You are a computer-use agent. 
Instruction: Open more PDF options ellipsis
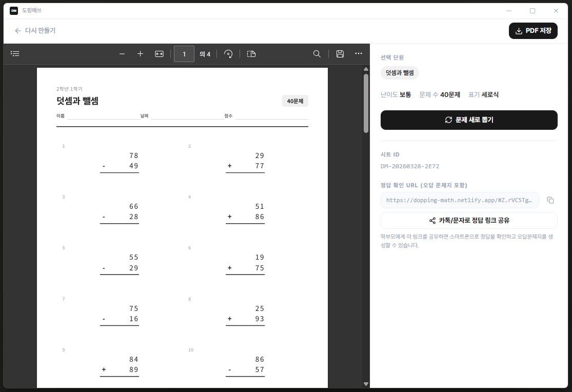(359, 54)
